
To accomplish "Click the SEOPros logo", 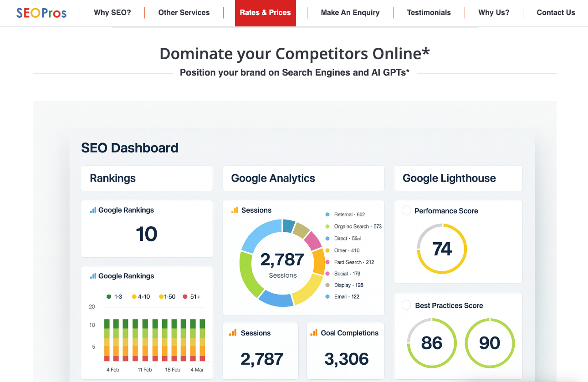I will point(41,13).
